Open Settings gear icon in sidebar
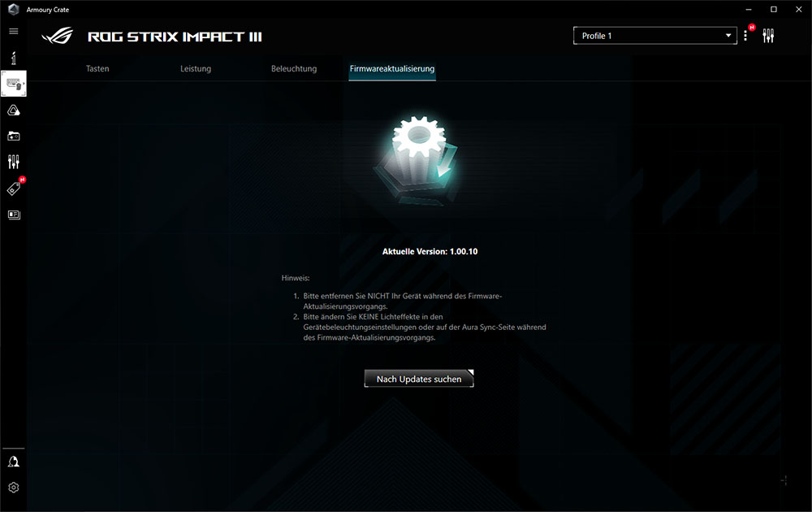 (14, 488)
